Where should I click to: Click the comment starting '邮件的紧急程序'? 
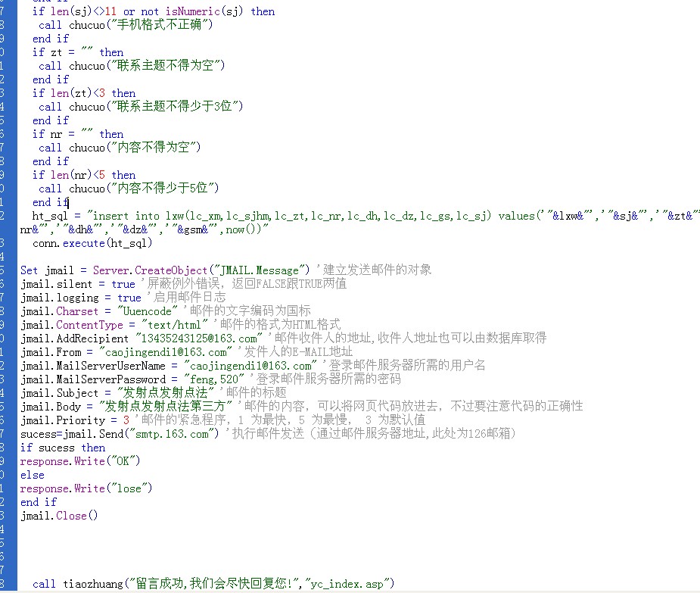click(284, 420)
